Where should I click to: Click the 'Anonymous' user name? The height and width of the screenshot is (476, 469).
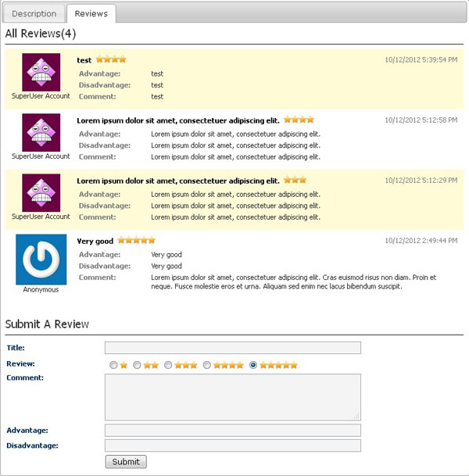pyautogui.click(x=41, y=290)
